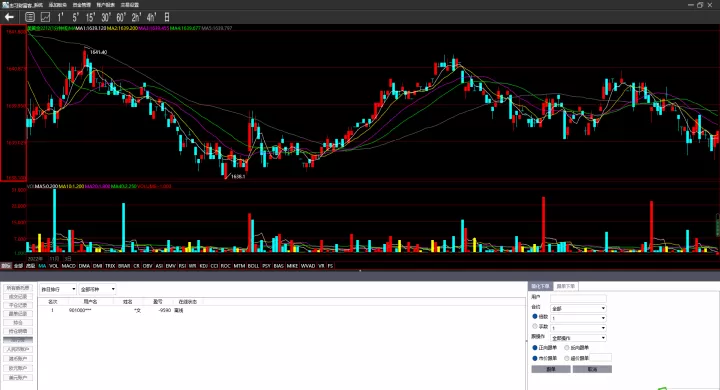This screenshot has width=720, height=390.
Task: Switch to the BOLL indicator tab
Action: click(253, 266)
